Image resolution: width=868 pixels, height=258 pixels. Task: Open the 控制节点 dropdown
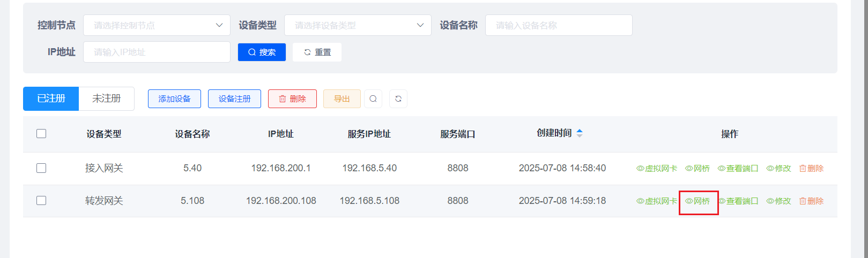pos(157,25)
